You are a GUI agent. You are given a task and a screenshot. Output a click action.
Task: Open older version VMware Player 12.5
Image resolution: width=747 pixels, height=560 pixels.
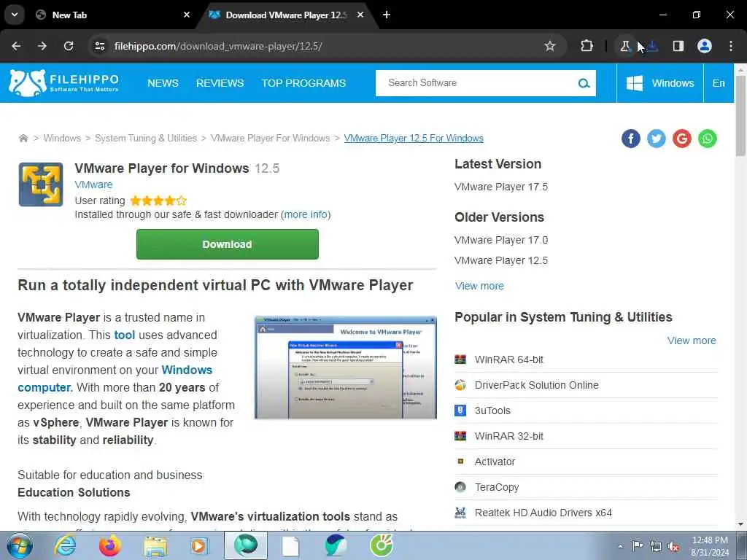pyautogui.click(x=501, y=260)
